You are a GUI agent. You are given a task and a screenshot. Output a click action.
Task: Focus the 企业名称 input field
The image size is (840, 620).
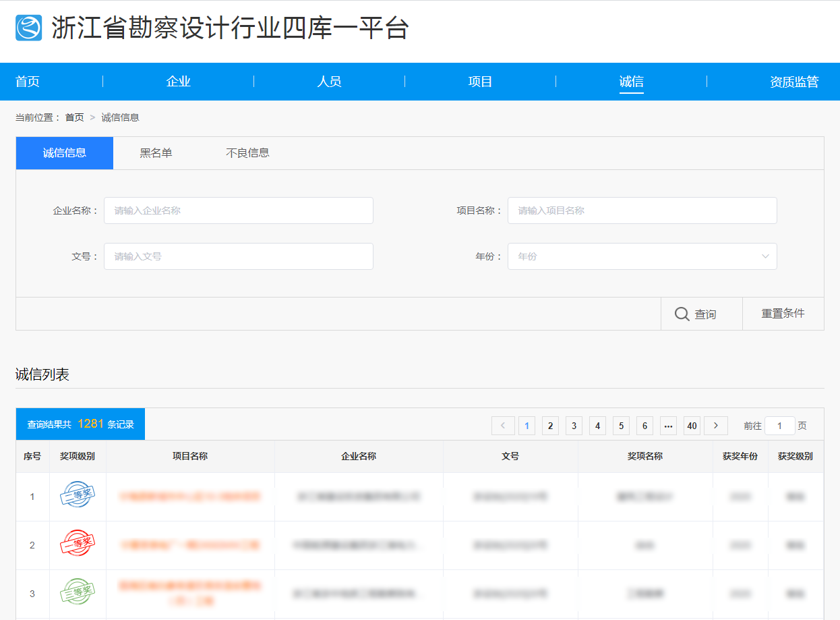(238, 210)
